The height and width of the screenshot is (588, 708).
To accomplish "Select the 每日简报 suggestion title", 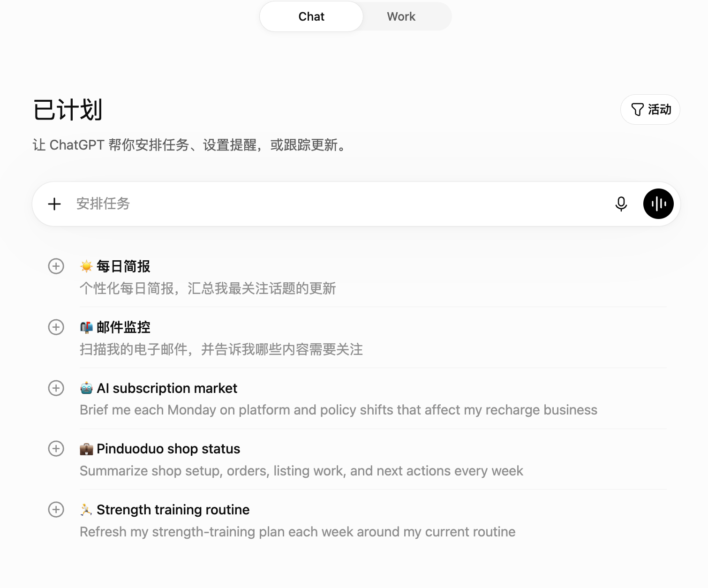I will click(123, 266).
